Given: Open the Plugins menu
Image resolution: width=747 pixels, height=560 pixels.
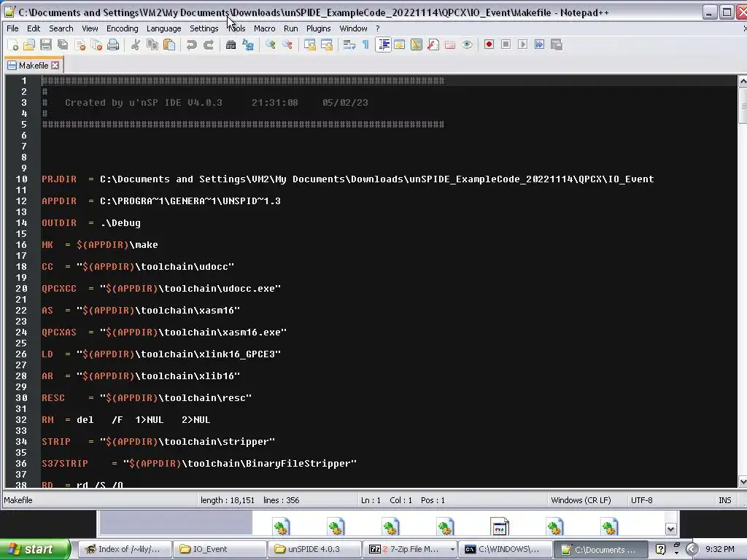Looking at the screenshot, I should click(318, 28).
